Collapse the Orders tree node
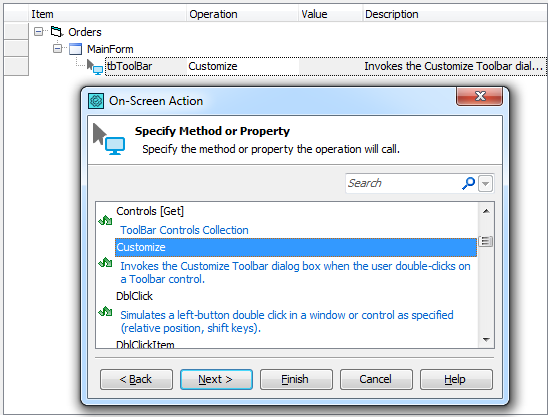Image resolution: width=550 pixels, height=417 pixels. tap(39, 32)
